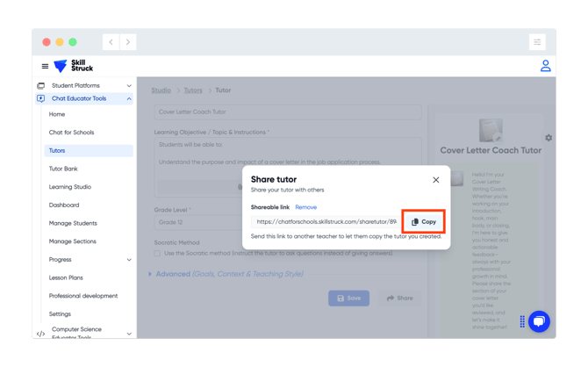Click the user profile icon
The height and width of the screenshot is (367, 588).
[545, 66]
